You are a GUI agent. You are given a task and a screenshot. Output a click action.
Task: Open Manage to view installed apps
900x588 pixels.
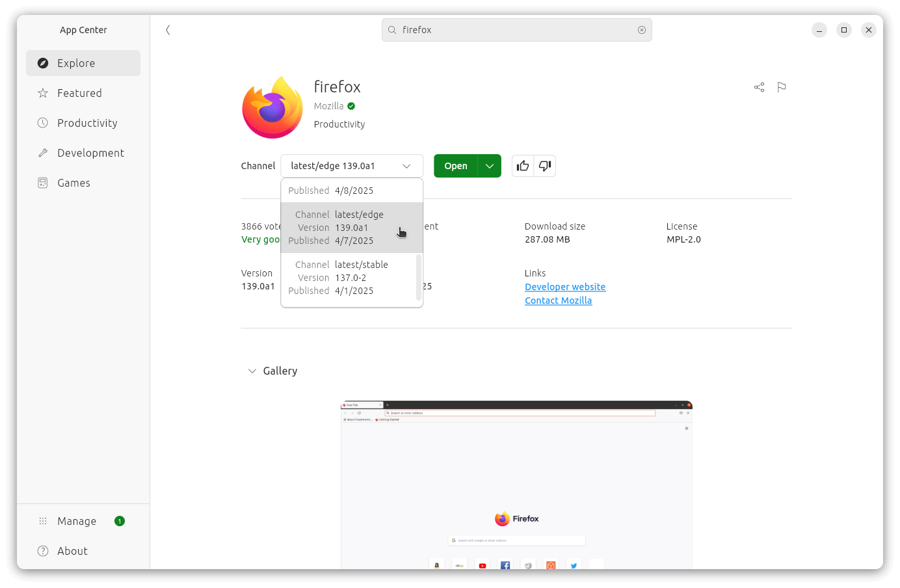77,521
